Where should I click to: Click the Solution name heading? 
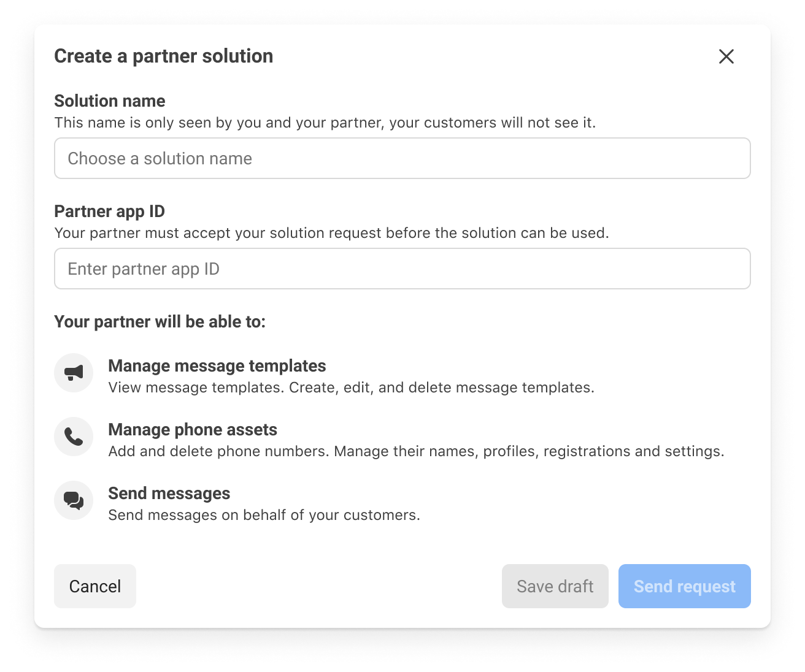(x=110, y=101)
